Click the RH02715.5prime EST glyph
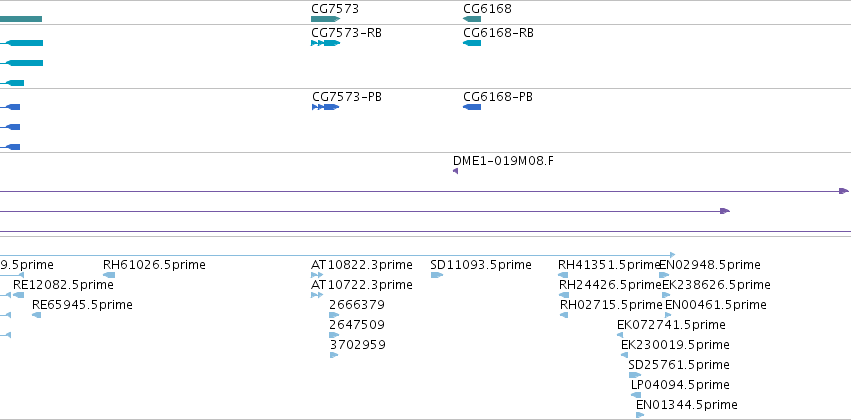This screenshot has height=420, width=851. (x=564, y=315)
